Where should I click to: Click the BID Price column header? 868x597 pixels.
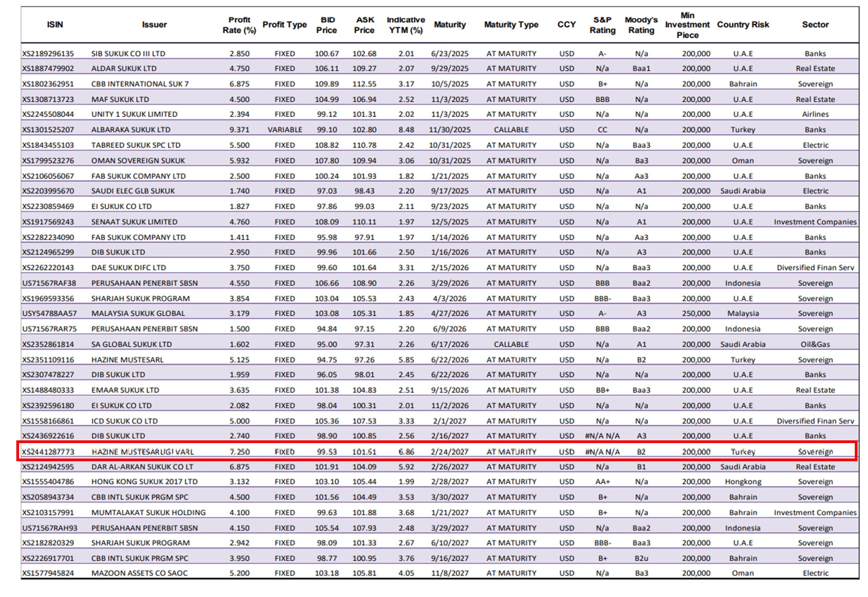(327, 25)
